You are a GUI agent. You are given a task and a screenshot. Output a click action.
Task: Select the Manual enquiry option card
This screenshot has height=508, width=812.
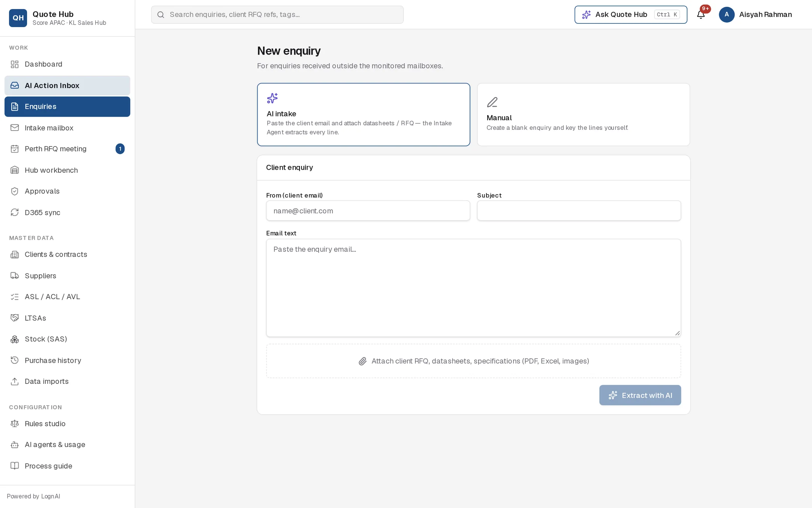pos(583,114)
